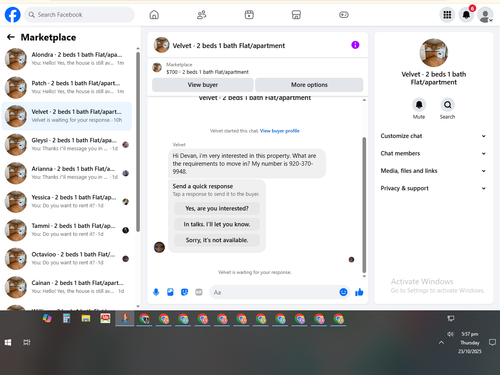Select Velvet conversation in list
The width and height of the screenshot is (500, 375).
67,116
